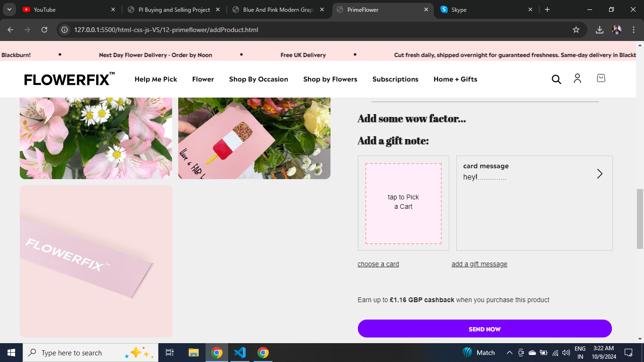Open File Explorer from the taskbar

194,353
